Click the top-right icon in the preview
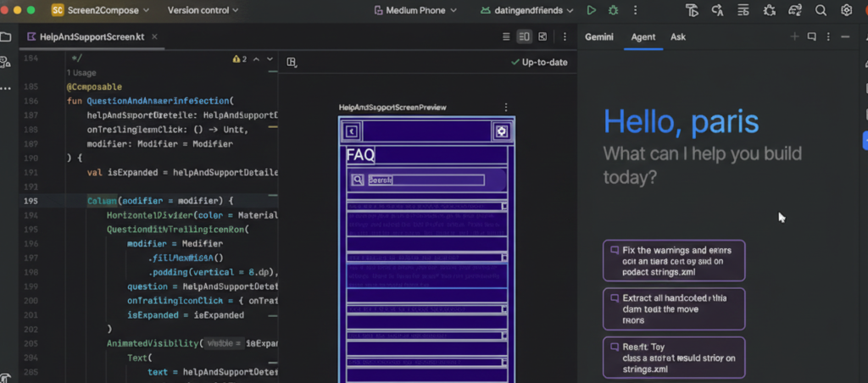Image resolution: width=868 pixels, height=383 pixels. pyautogui.click(x=502, y=131)
